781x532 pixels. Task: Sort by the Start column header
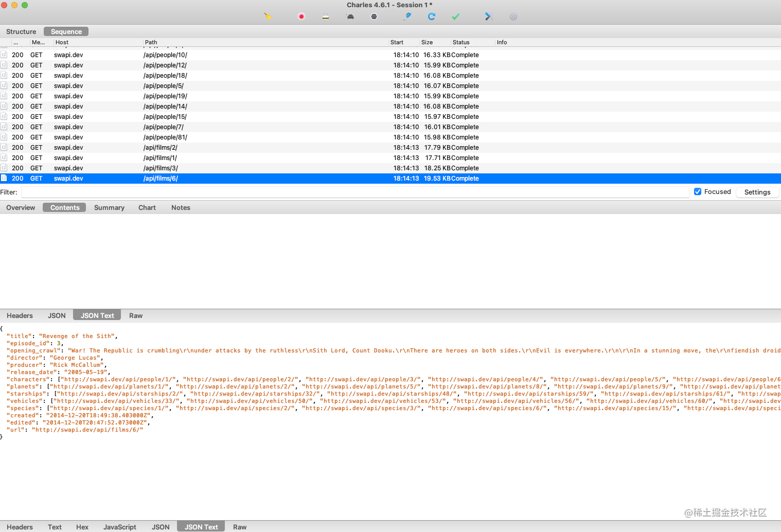404,42
